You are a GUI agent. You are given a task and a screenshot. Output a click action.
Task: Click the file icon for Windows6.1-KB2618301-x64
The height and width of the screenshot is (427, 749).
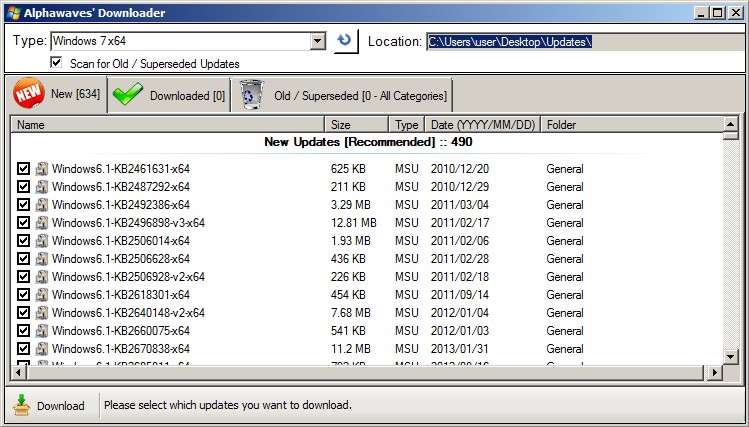[x=42, y=295]
